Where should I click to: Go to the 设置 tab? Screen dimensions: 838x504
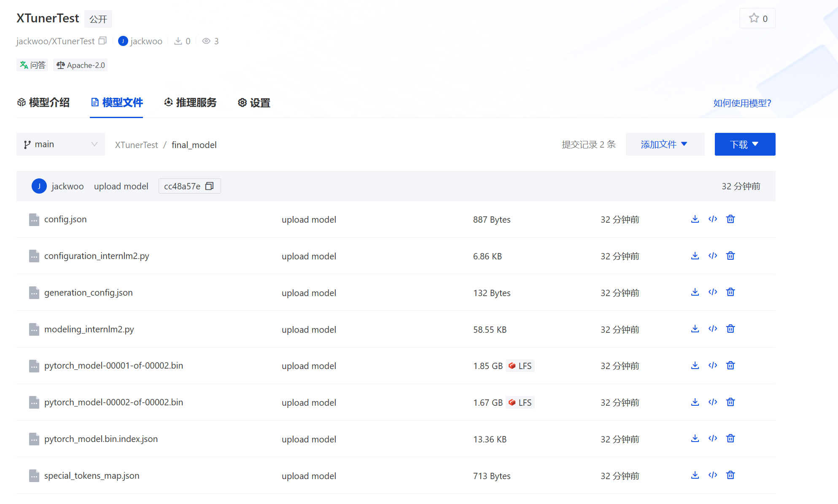(x=254, y=102)
